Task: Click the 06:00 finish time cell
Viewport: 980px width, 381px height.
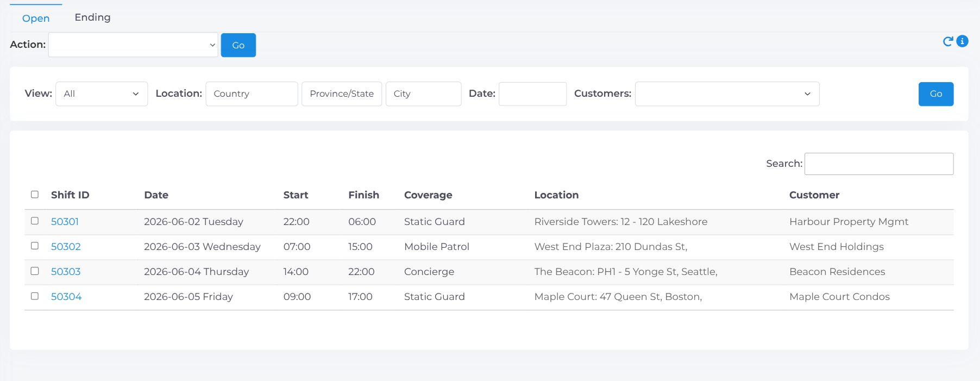Action: point(362,222)
